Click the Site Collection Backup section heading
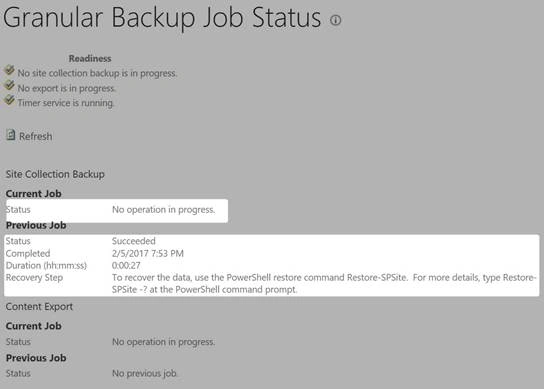Screen dimensions: 544x389 [x=55, y=174]
